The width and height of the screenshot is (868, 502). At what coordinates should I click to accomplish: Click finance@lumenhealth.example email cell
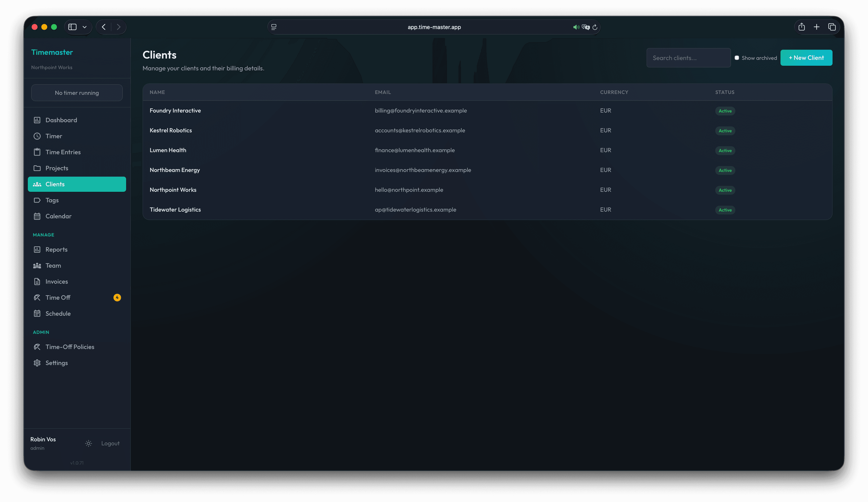(x=415, y=150)
